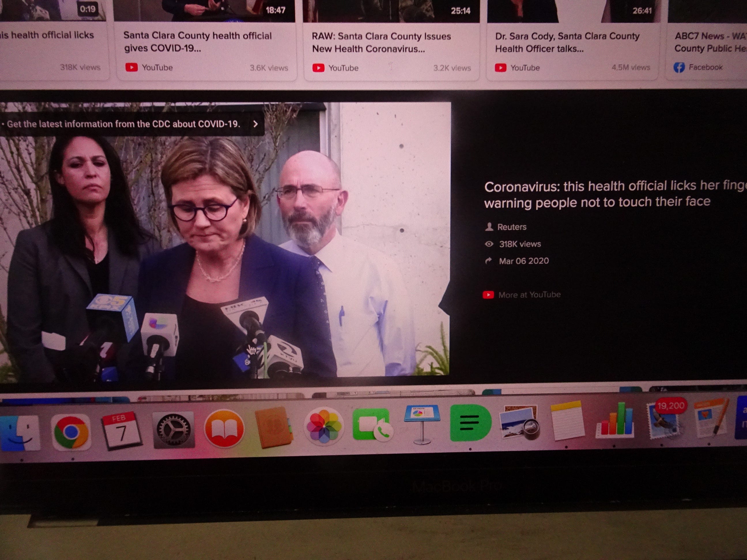Click the Reuters channel name
This screenshot has width=747, height=560.
512,227
